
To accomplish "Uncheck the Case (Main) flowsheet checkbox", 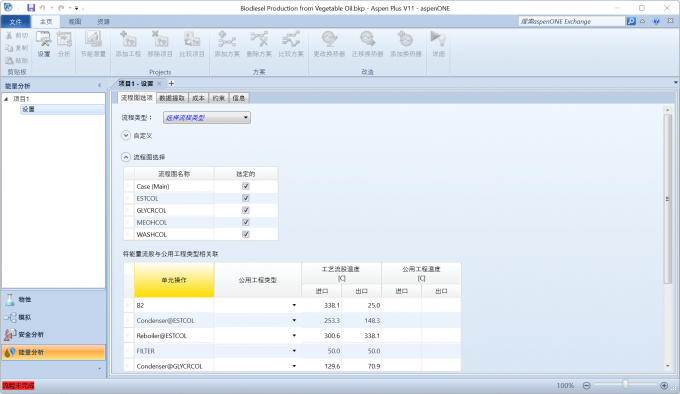I will tap(246, 186).
